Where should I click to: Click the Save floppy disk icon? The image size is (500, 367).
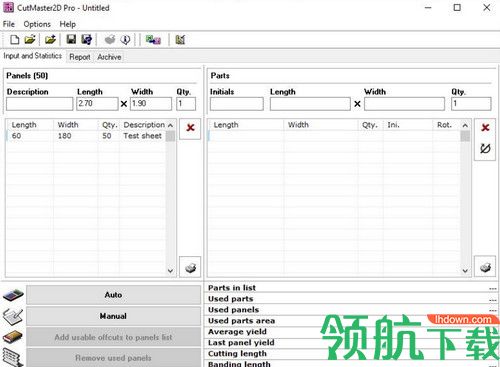71,40
